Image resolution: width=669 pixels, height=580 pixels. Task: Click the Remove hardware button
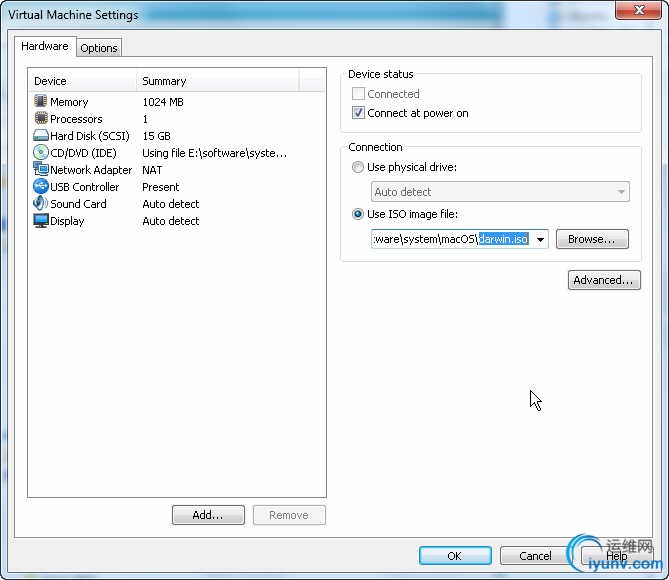[x=289, y=515]
